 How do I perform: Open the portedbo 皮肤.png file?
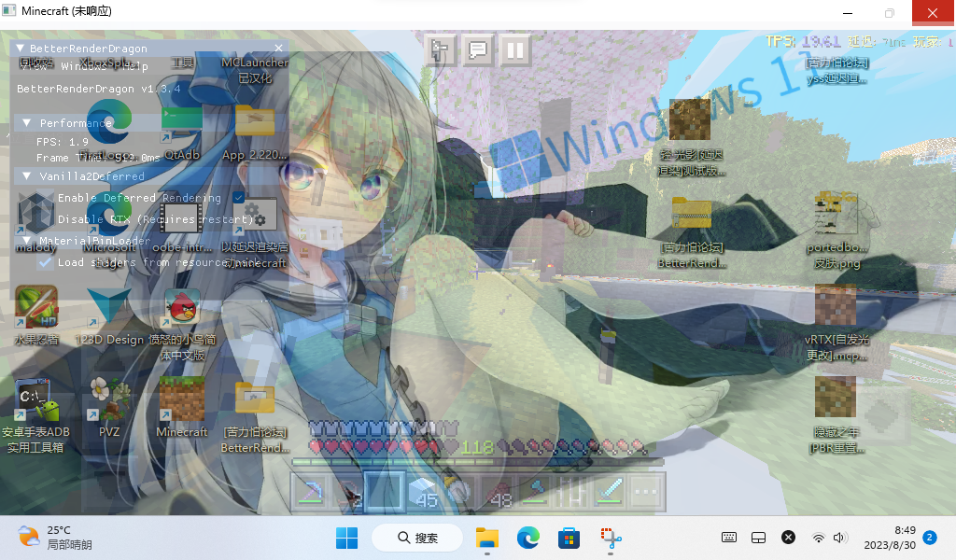(x=836, y=231)
